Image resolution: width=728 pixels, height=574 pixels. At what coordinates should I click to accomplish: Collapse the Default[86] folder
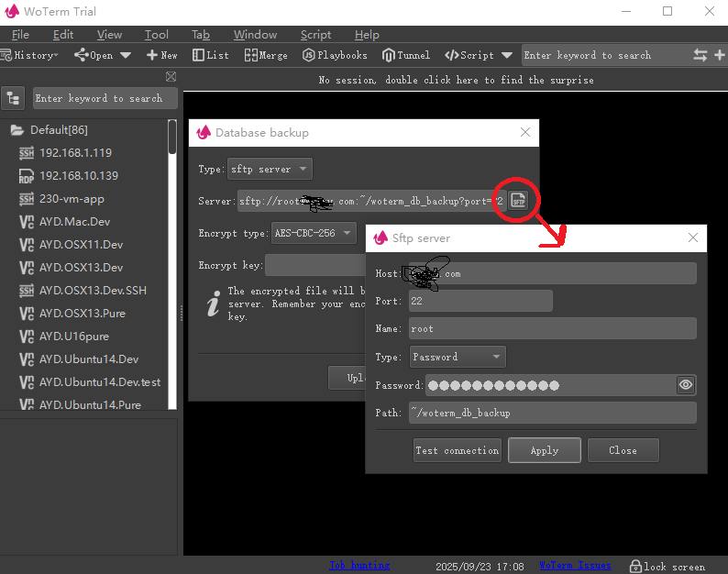coord(17,130)
